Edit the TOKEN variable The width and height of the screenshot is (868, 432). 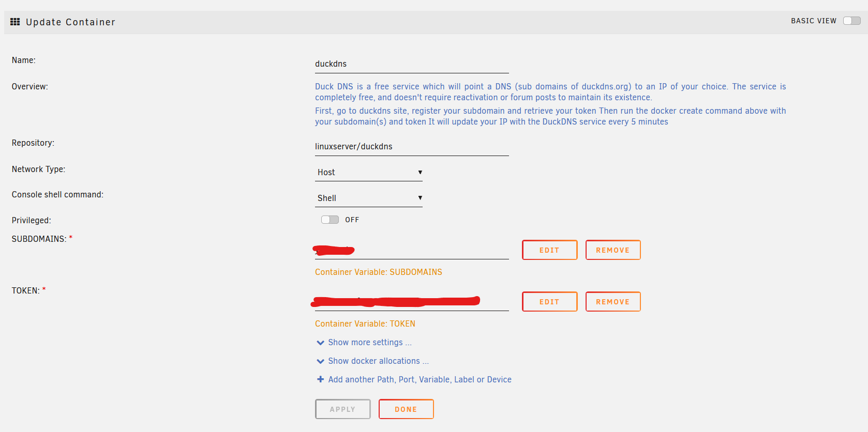(549, 302)
